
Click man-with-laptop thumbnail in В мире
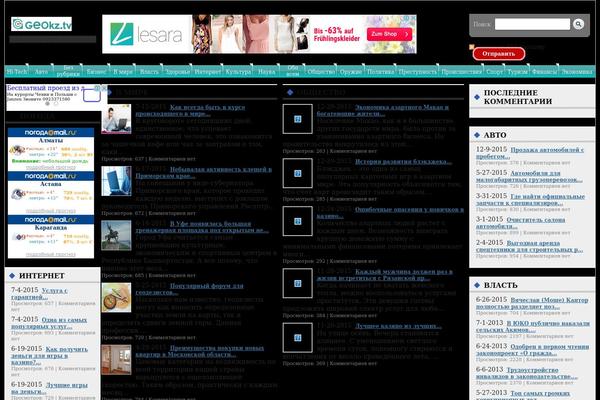116,119
